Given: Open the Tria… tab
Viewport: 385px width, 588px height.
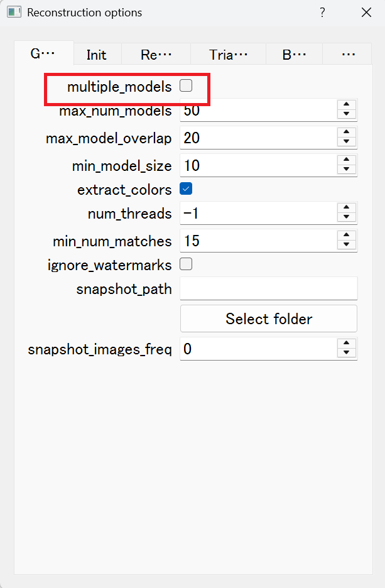Looking at the screenshot, I should 228,55.
